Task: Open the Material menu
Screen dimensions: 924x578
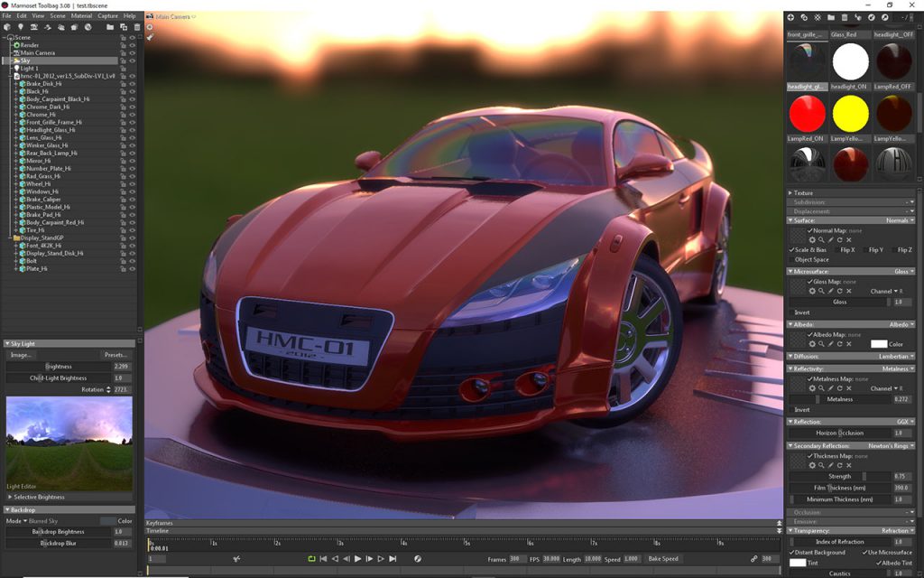Action: tap(81, 16)
